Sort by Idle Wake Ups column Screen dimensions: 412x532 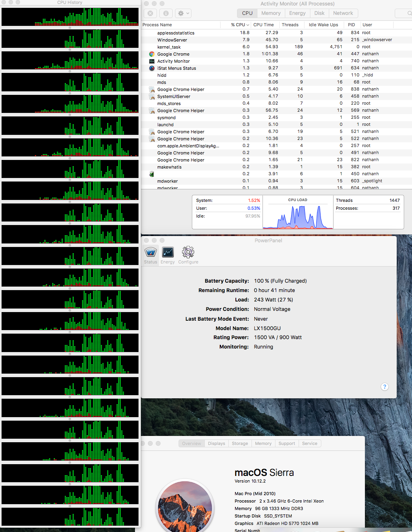[x=323, y=25]
